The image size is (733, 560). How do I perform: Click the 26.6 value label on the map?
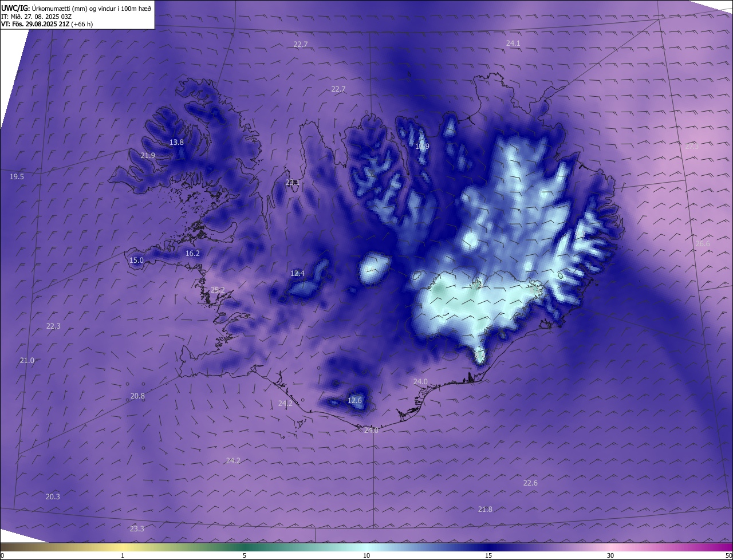point(703,244)
